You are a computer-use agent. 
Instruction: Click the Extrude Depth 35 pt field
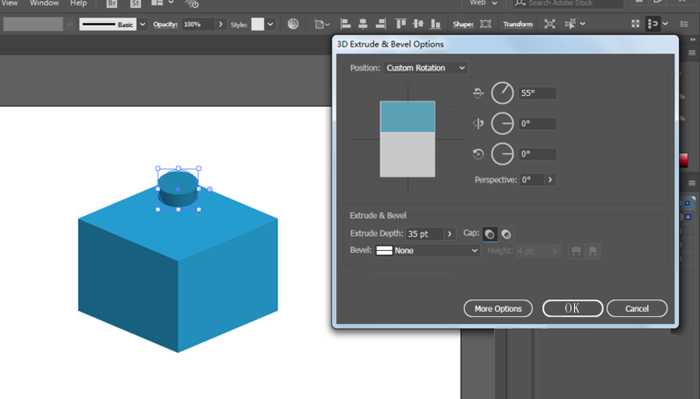pyautogui.click(x=425, y=234)
